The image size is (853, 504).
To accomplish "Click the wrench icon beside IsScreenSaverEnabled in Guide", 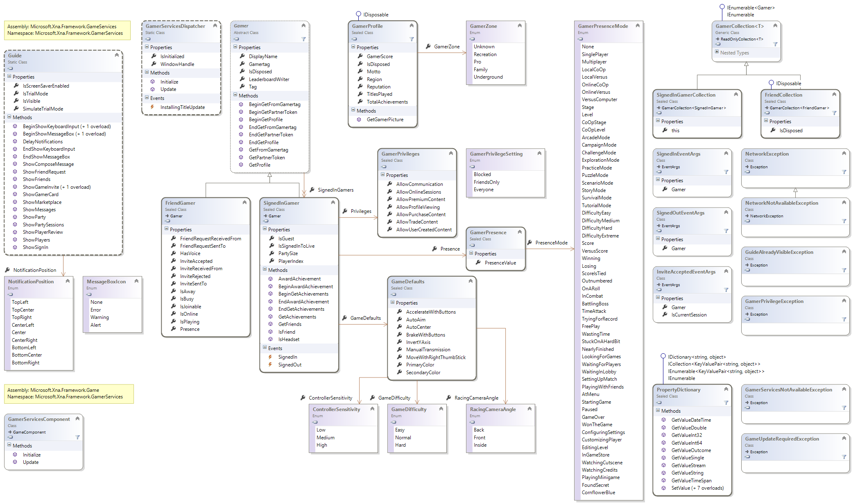I will pyautogui.click(x=16, y=86).
